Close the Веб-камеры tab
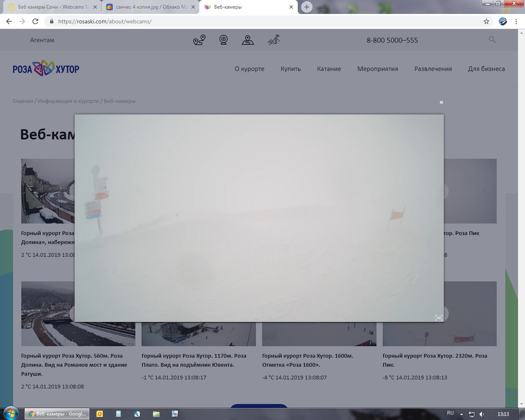This screenshot has height=420, width=525. click(291, 7)
